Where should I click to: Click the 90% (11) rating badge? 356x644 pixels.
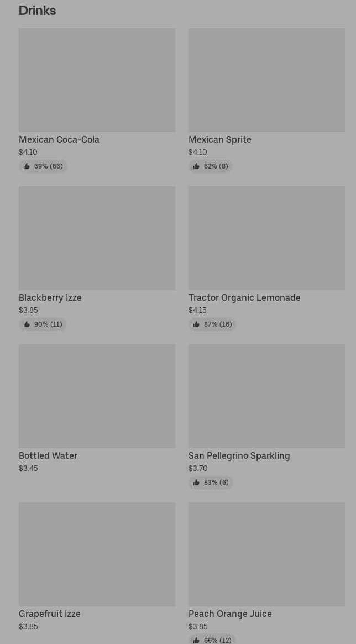coord(43,324)
